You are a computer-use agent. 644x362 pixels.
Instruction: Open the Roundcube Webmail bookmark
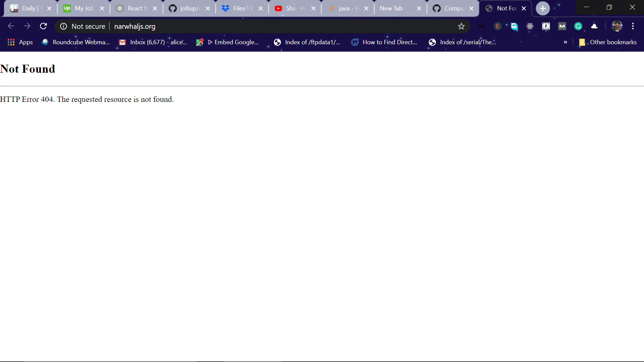point(75,42)
